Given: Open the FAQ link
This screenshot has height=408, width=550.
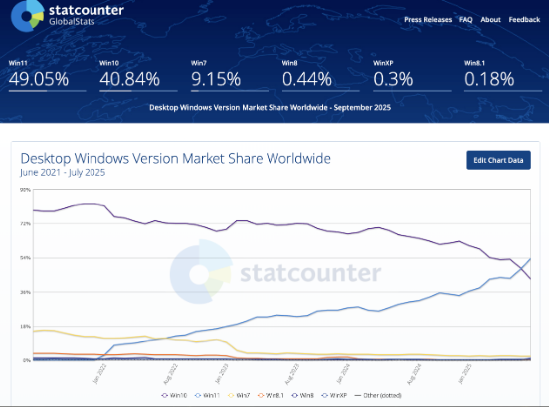Looking at the screenshot, I should pos(466,20).
